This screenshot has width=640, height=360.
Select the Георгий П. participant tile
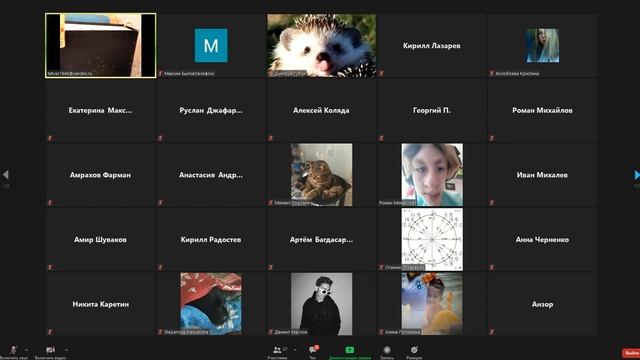(432, 110)
